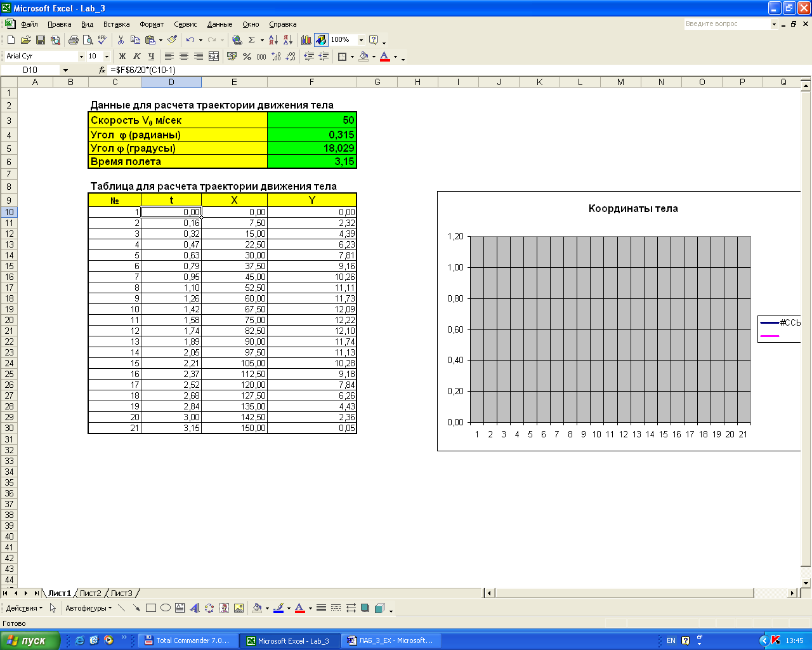The image size is (812, 650).
Task: Open the font name dropdown Arial Cyr
Action: point(81,56)
